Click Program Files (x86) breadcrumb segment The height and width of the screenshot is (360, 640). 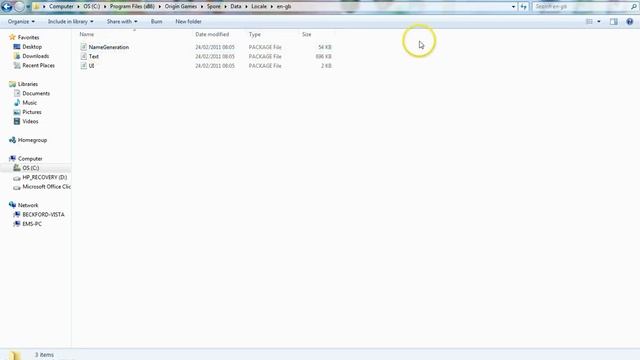click(132, 7)
